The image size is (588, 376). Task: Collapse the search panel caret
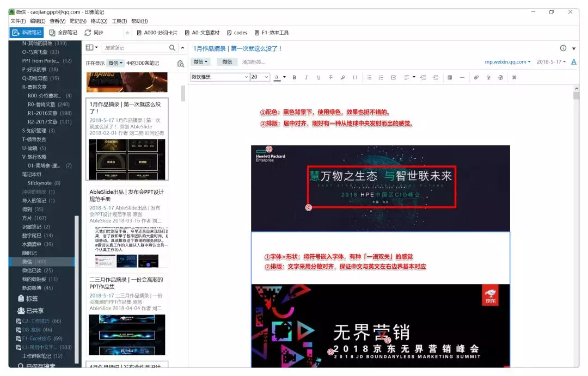pyautogui.click(x=182, y=47)
